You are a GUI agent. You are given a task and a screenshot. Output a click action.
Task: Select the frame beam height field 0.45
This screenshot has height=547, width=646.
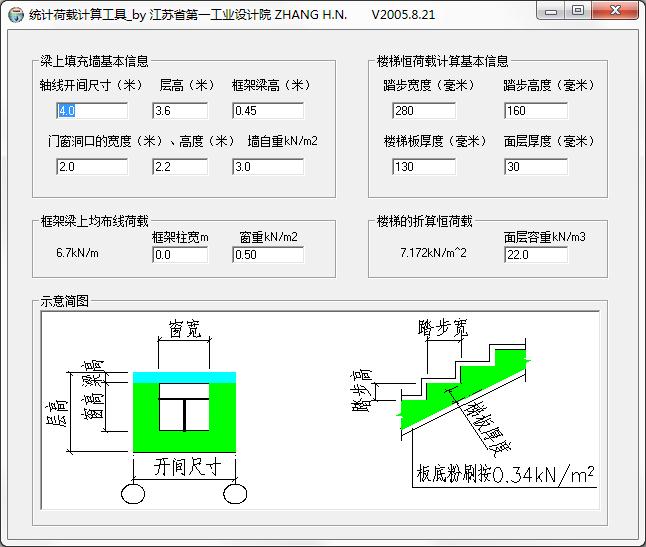268,111
